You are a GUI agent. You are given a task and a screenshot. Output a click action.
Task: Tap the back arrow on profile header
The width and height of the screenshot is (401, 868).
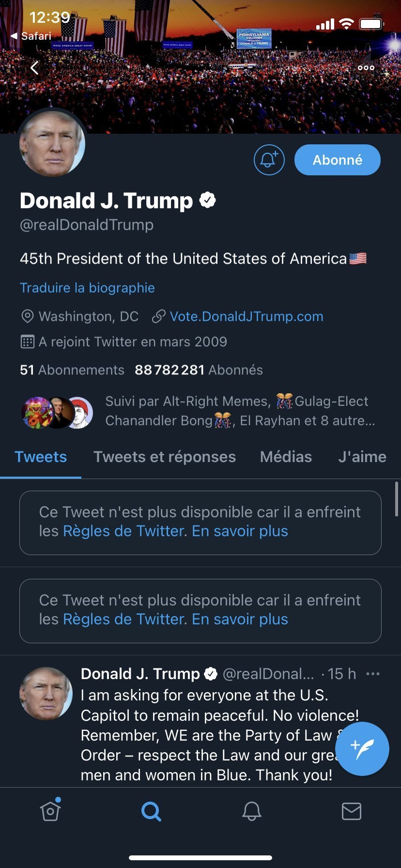(34, 68)
